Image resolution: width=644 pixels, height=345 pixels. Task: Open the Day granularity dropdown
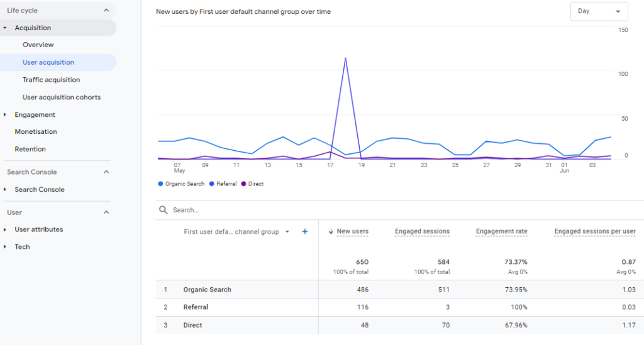(598, 11)
